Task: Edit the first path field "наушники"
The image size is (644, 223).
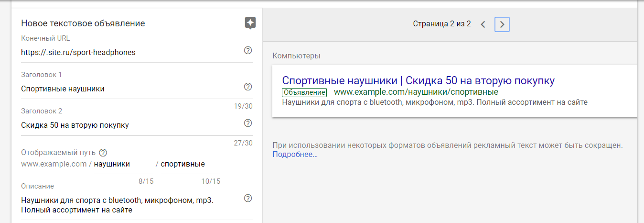Action: pos(123,164)
